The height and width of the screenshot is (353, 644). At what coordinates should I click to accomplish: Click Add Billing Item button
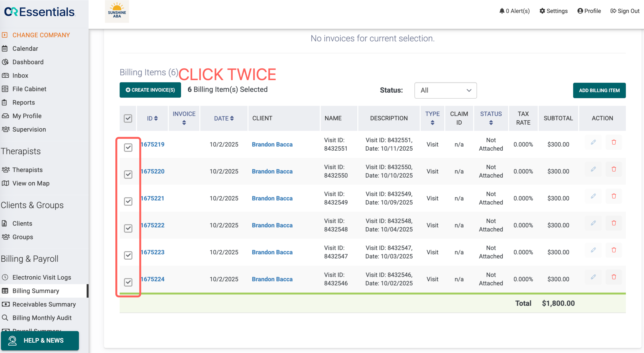point(599,90)
